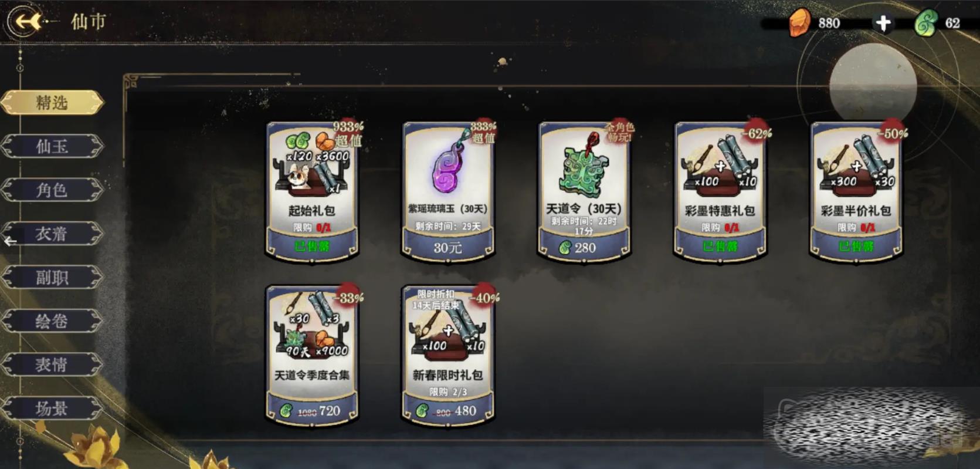Tap the small left arrow by 衣着
Viewport: 980px width, 469px height.
point(10,241)
